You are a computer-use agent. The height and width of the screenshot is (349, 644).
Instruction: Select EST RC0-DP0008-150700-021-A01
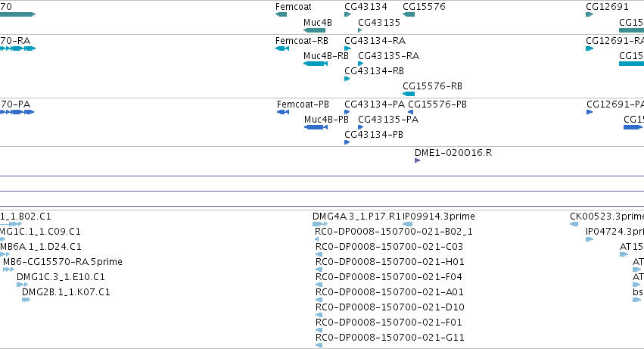pyautogui.click(x=390, y=292)
